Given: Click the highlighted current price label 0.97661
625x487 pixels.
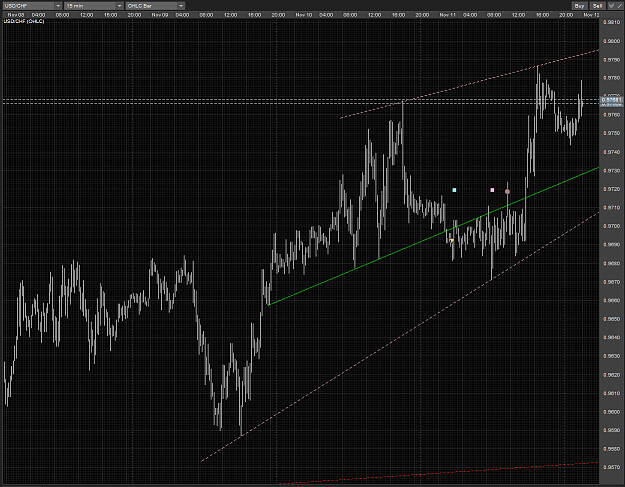Looking at the screenshot, I should [x=611, y=101].
